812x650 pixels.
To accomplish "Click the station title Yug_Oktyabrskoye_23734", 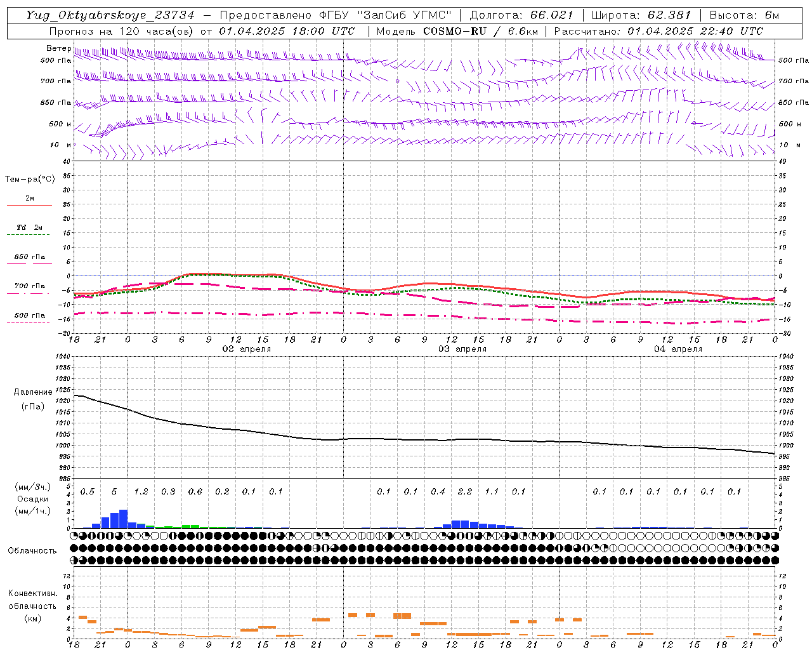I will (110, 15).
